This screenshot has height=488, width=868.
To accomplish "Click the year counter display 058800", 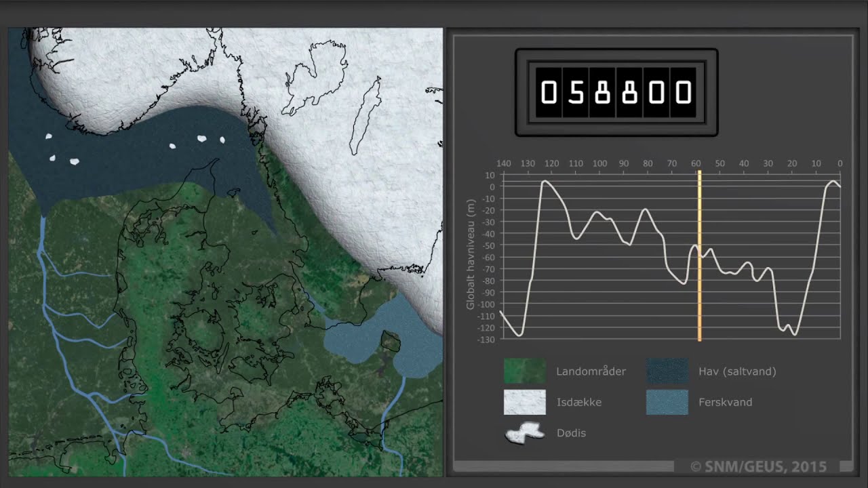I will tap(616, 92).
